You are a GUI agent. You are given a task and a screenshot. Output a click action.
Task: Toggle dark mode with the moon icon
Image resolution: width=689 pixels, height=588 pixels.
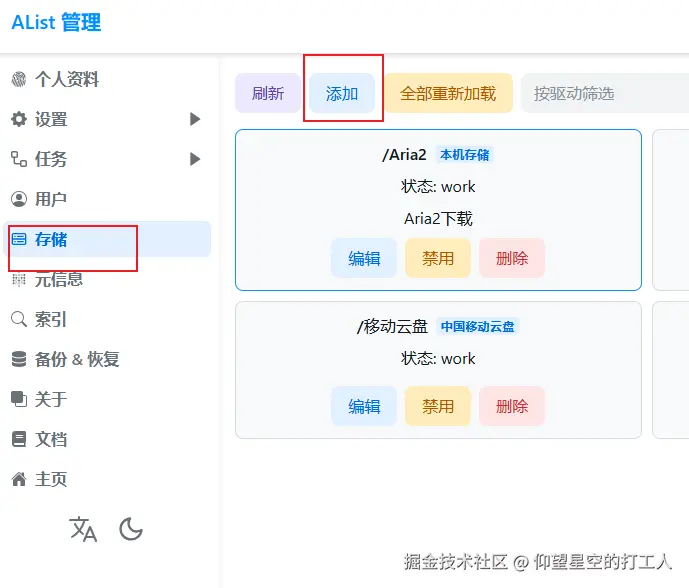click(x=131, y=529)
